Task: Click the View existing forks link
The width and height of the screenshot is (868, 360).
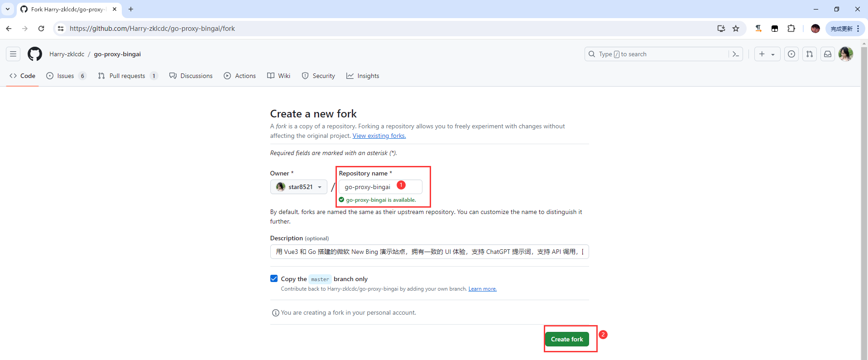Action: pyautogui.click(x=379, y=136)
